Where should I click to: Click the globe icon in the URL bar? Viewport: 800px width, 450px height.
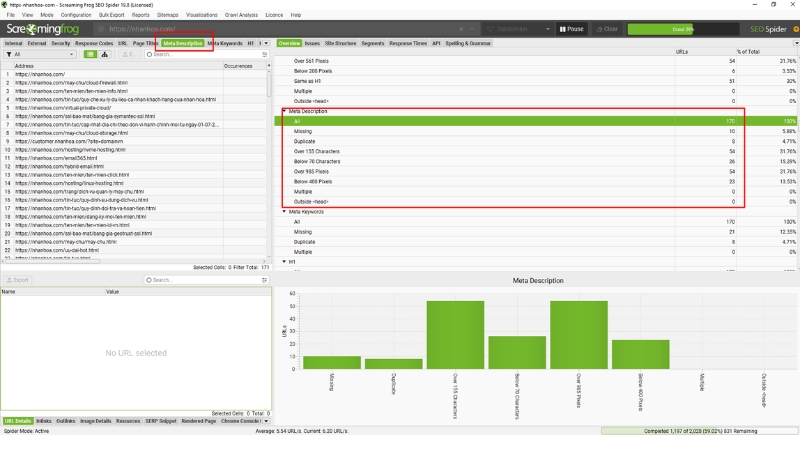(102, 29)
